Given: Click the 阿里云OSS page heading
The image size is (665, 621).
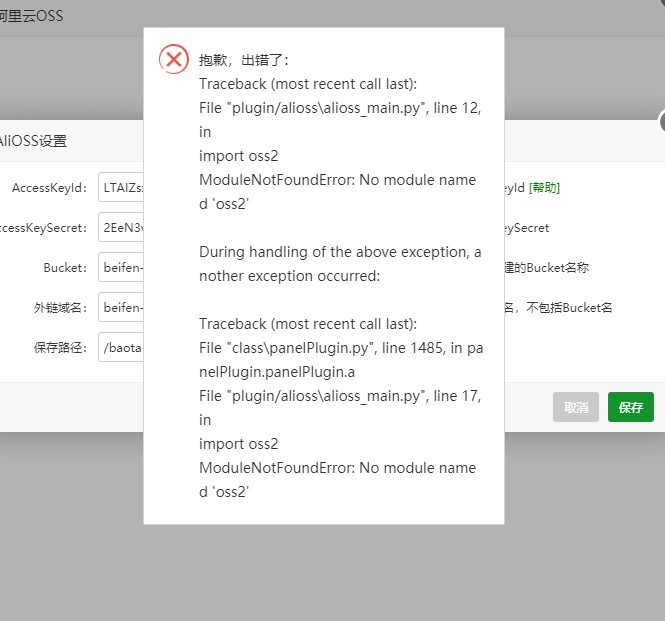Looking at the screenshot, I should pyautogui.click(x=31, y=16).
